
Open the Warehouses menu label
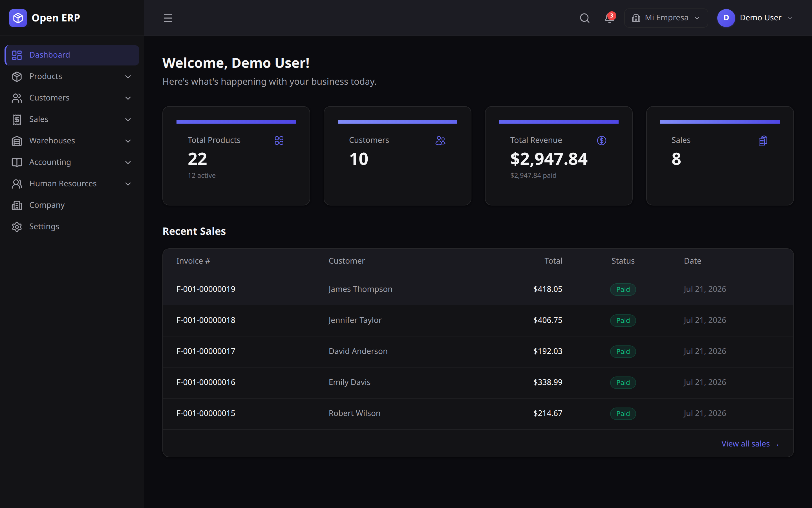[x=52, y=141]
